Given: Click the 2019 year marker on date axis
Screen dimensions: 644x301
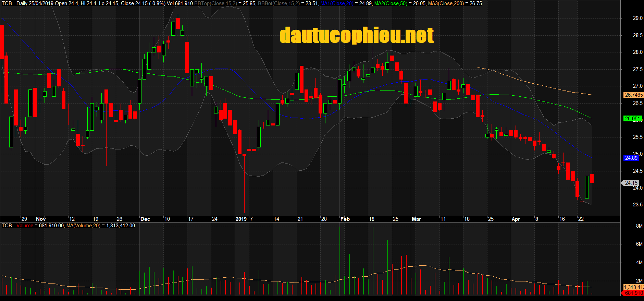Looking at the screenshot, I should pyautogui.click(x=241, y=219).
